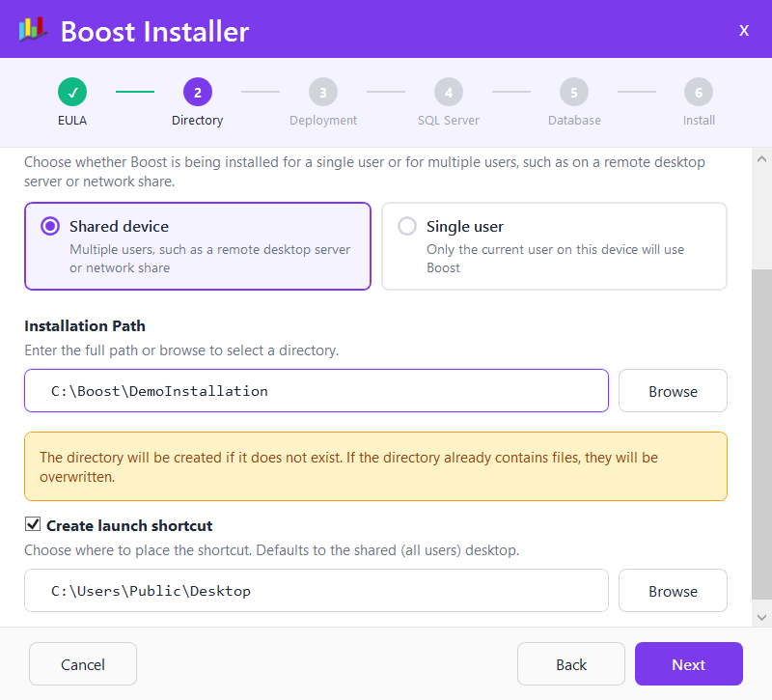Select the Shared device radio button
Image resolution: width=772 pixels, height=700 pixels.
pos(50,226)
